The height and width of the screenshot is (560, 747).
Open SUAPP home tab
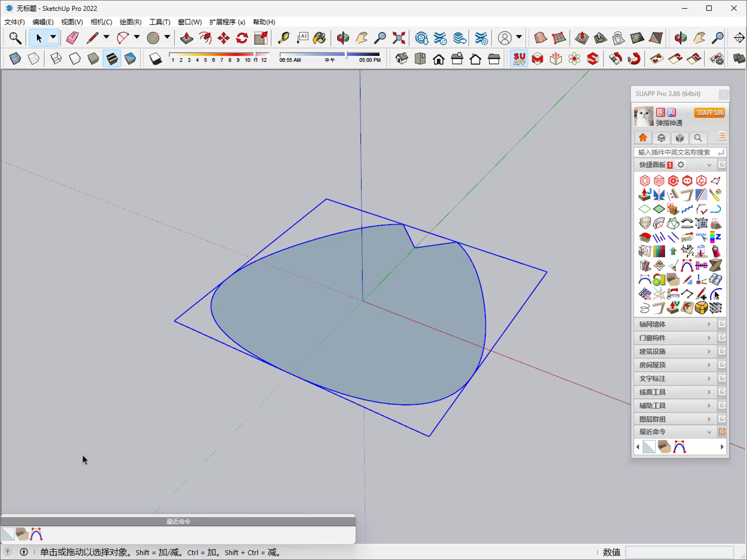pos(643,137)
